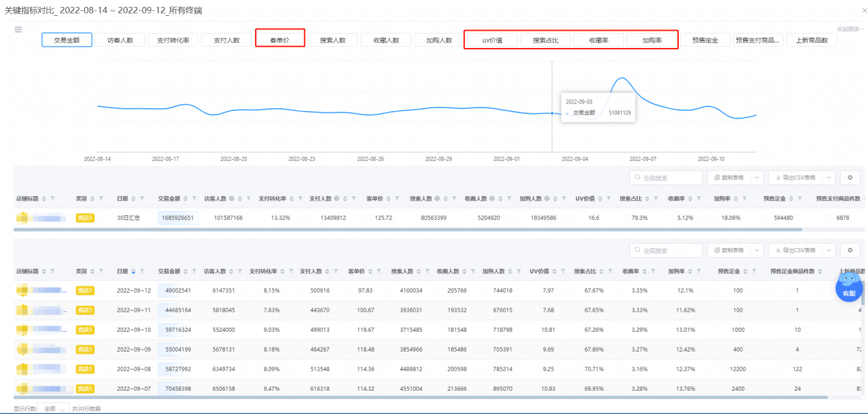Click the 客服 customer service chat bubble
Viewport: 868px width, 414px height.
point(849,286)
